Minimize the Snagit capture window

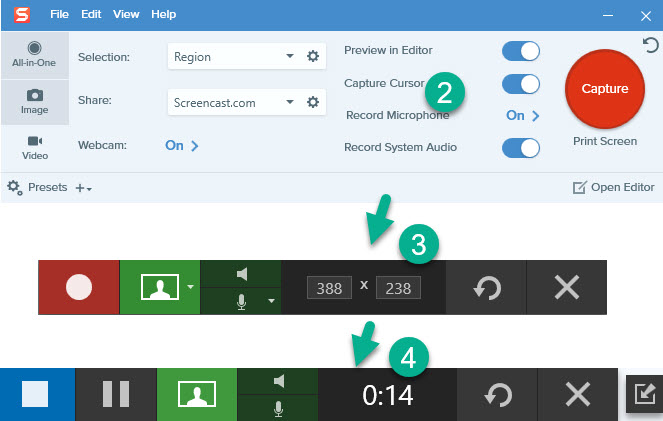coord(608,15)
